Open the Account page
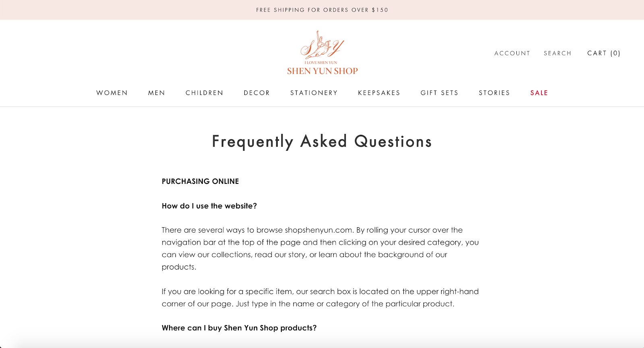 [512, 53]
